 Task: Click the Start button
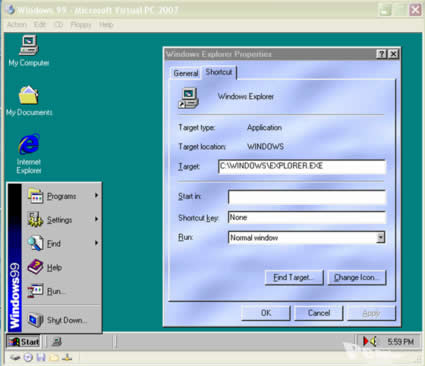pyautogui.click(x=23, y=342)
